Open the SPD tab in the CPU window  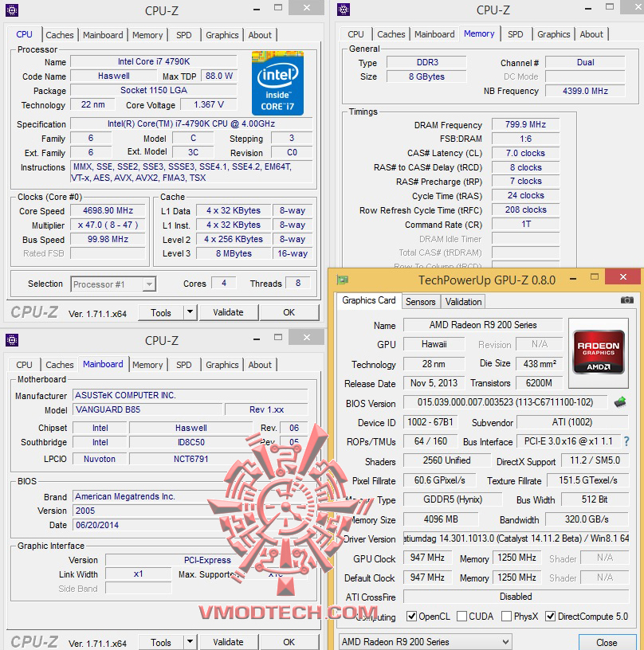click(x=183, y=35)
